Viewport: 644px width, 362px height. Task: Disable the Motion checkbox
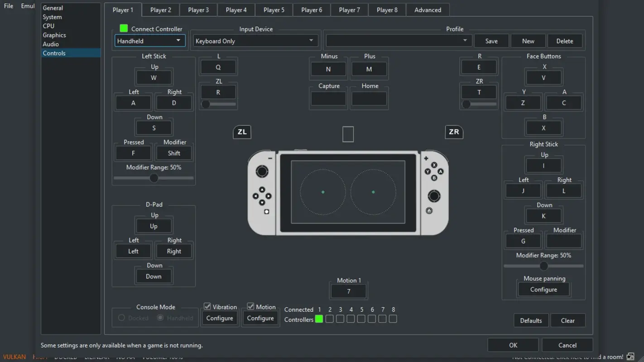pyautogui.click(x=250, y=306)
